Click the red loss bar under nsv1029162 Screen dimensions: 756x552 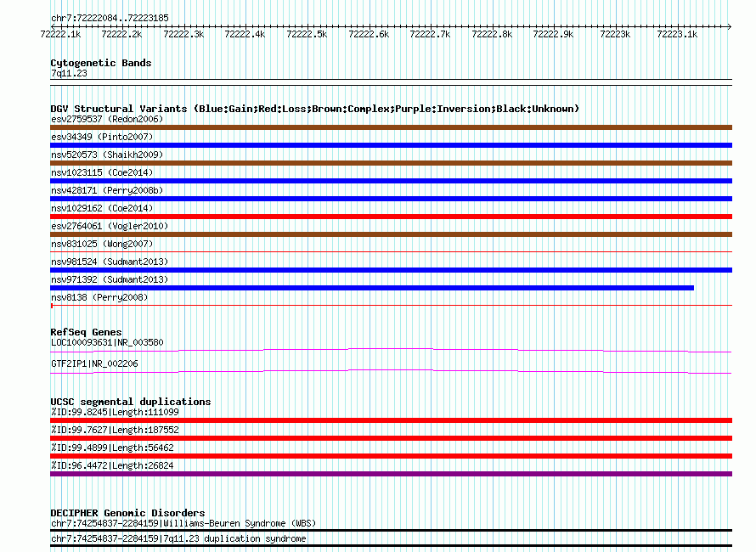click(x=391, y=217)
